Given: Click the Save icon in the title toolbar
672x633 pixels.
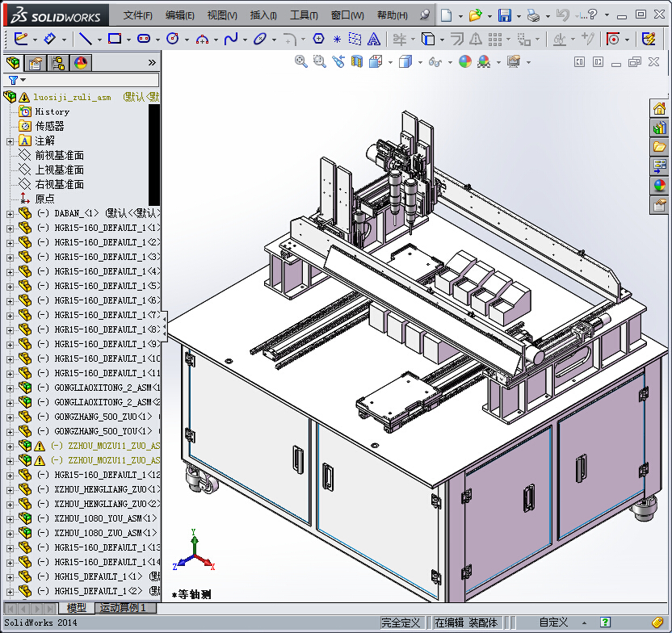Looking at the screenshot, I should pyautogui.click(x=505, y=15).
